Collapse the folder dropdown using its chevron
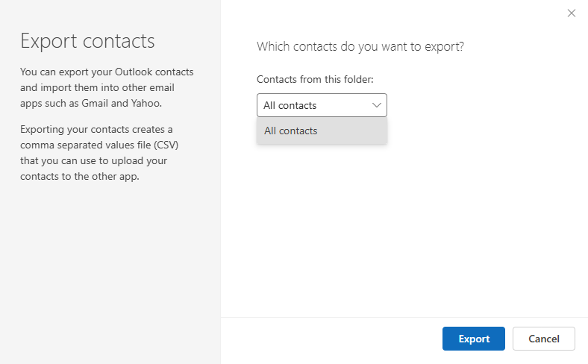The width and height of the screenshot is (588, 364). 376,105
